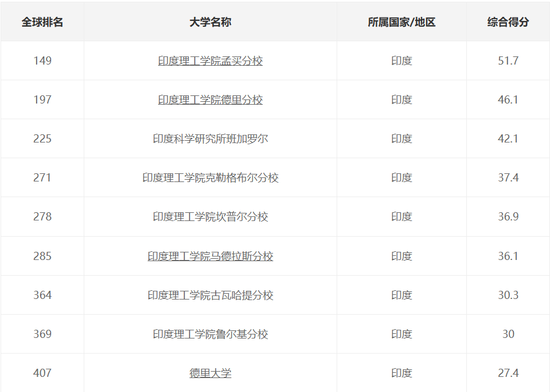Select the text 印度科学研究所班加罗尔
Screen dimensions: 550x392
tap(210, 138)
